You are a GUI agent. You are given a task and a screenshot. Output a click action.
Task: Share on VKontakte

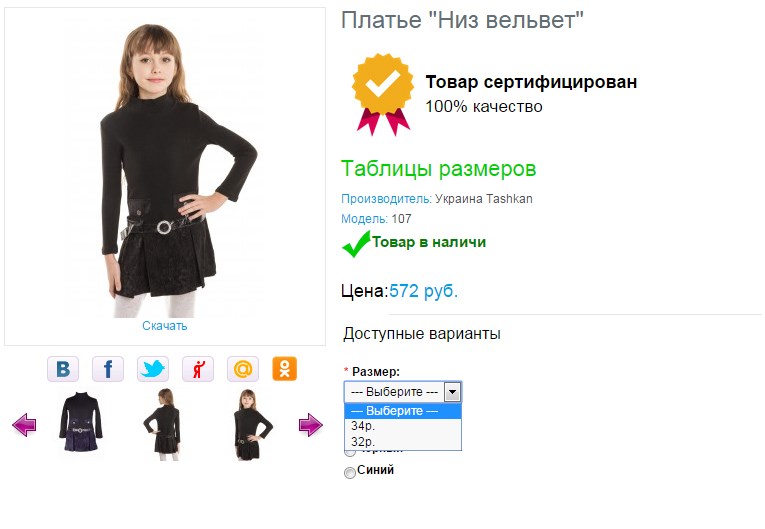point(63,369)
